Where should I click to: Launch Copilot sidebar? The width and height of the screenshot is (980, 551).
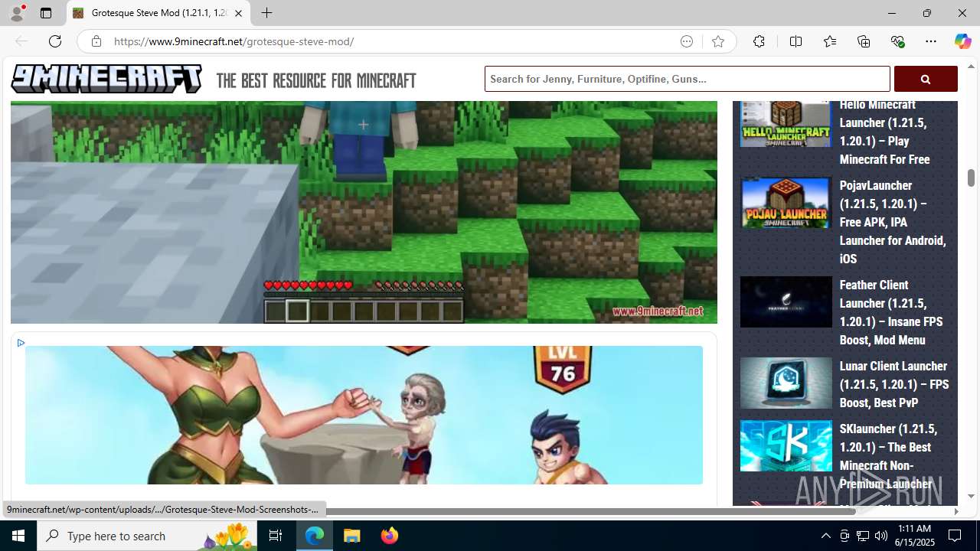click(x=962, y=41)
